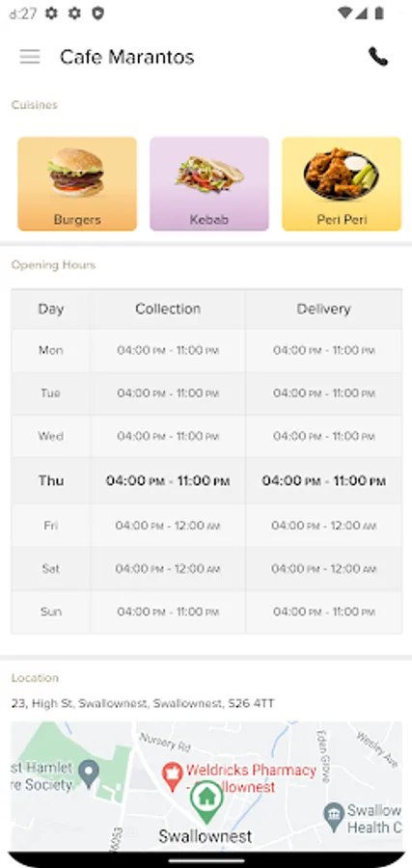Image resolution: width=412 pixels, height=868 pixels.
Task: Click Sunday's delivery hours cell
Action: pyautogui.click(x=323, y=611)
